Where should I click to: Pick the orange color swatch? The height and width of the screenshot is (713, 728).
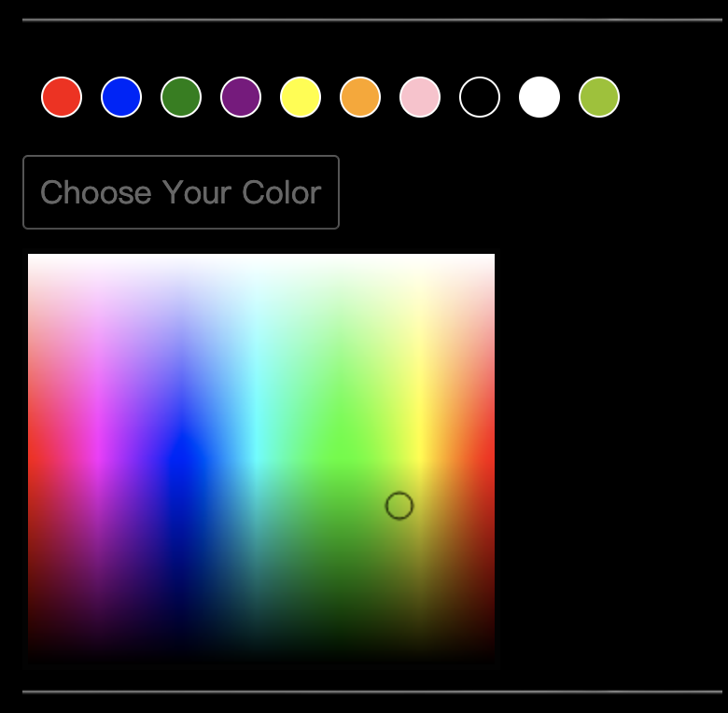pyautogui.click(x=360, y=97)
